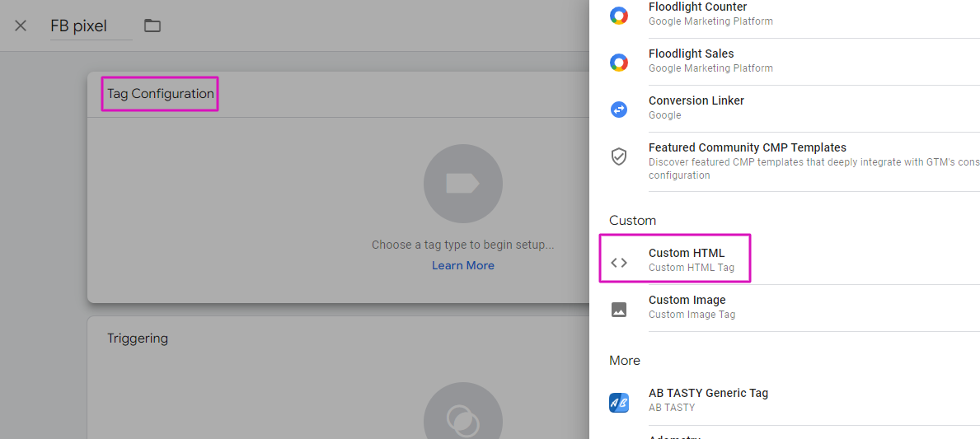980x439 pixels.
Task: Click the Triggering section heading
Action: [138, 339]
